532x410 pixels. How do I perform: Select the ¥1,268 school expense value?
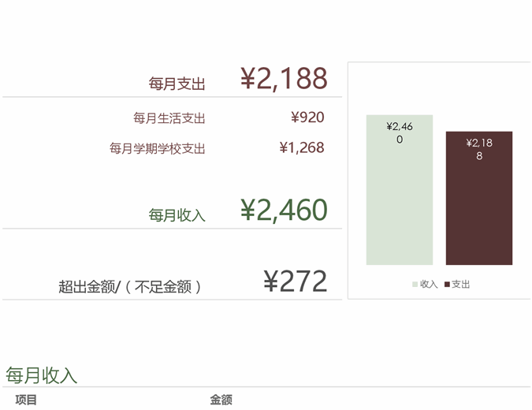[x=302, y=147]
